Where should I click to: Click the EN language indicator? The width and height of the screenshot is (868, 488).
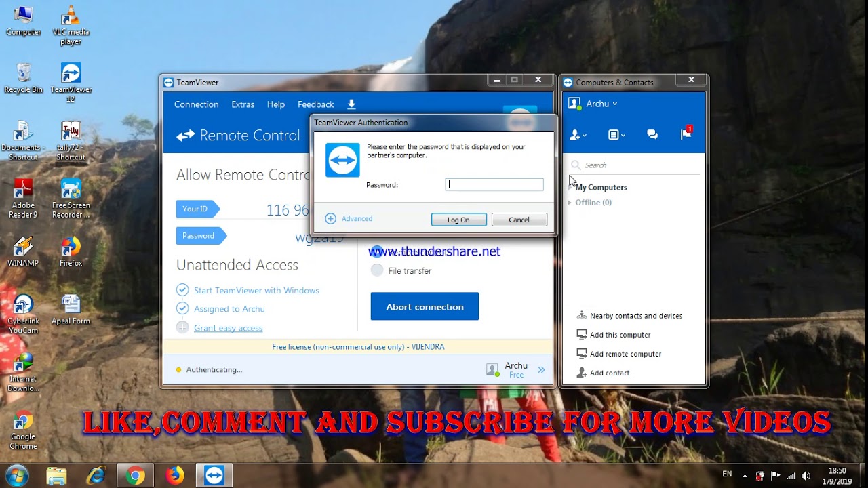point(727,474)
